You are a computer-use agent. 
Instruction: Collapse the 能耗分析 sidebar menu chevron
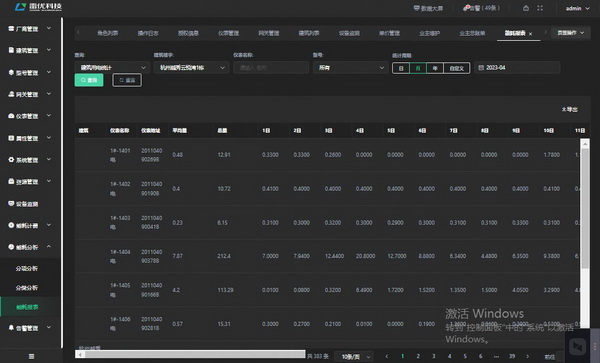[49, 247]
